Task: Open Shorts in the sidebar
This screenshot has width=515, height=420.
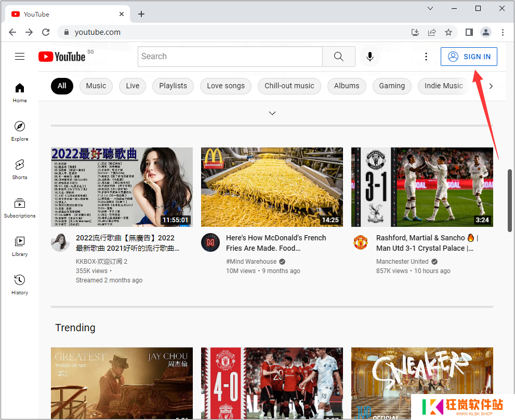Action: [x=20, y=169]
